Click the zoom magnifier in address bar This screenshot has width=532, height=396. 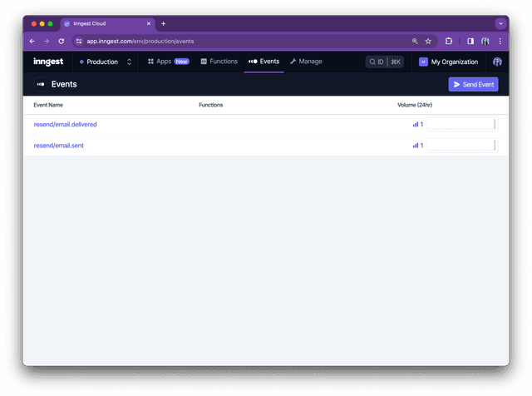[x=415, y=41]
